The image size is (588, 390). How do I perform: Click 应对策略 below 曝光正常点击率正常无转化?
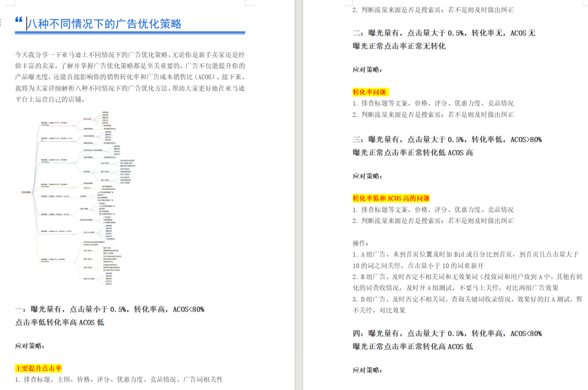click(367, 70)
